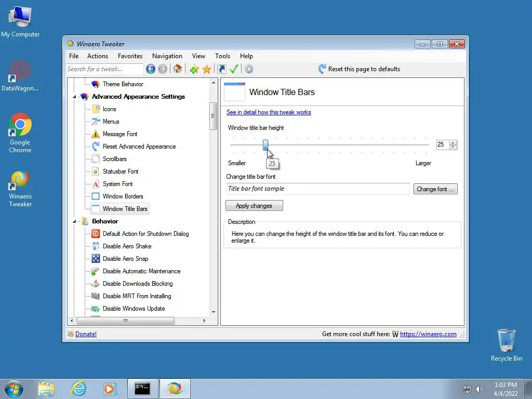This screenshot has height=399, width=532.
Task: Add this tweak to favorites icon
Action: pos(194,69)
